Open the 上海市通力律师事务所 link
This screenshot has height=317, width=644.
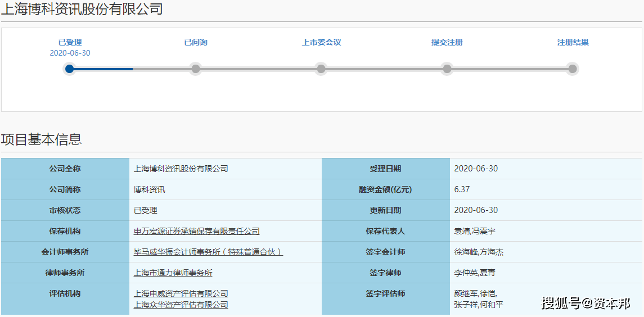pyautogui.click(x=173, y=273)
